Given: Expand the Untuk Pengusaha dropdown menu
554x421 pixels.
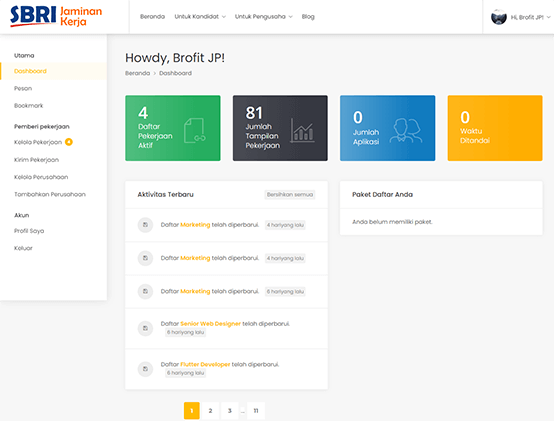Looking at the screenshot, I should (264, 17).
